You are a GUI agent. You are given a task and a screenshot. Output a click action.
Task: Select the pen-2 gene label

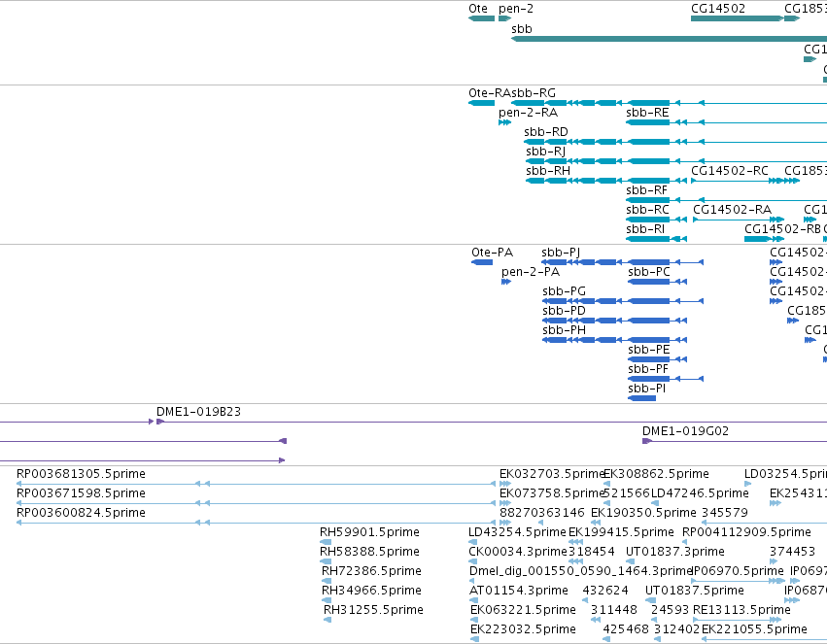click(516, 9)
